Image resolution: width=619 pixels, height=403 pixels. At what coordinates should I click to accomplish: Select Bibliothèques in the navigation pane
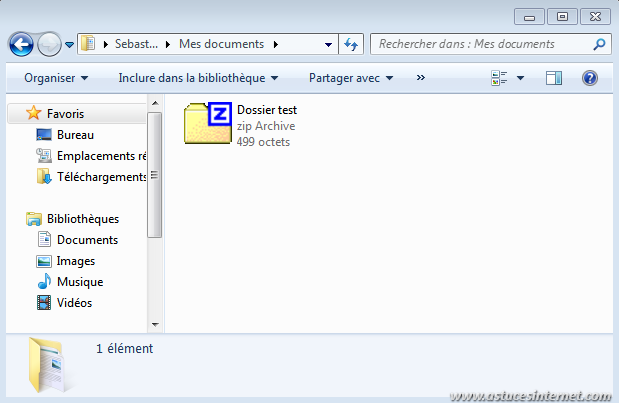point(83,219)
